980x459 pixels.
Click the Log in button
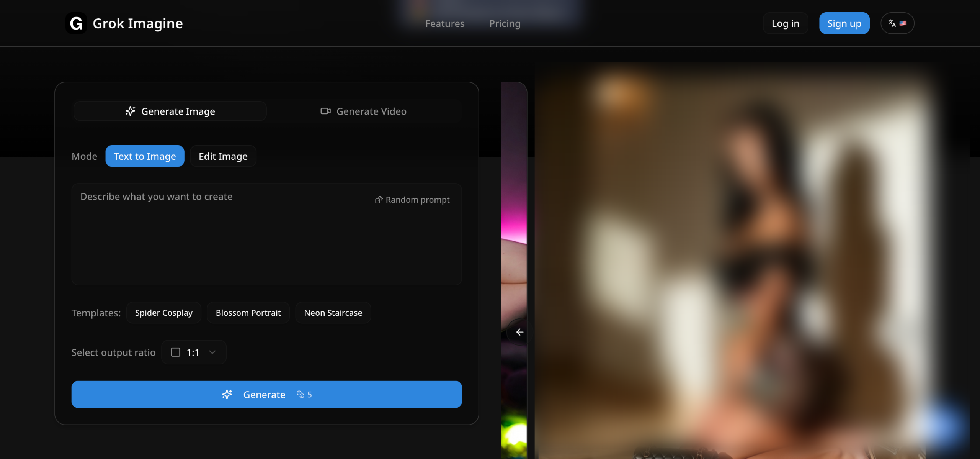[785, 23]
